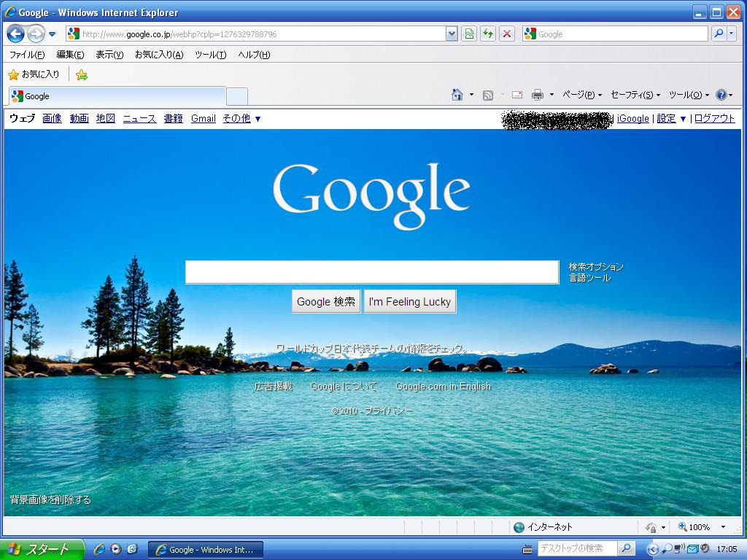This screenshot has width=747, height=560.
Task: Open the お気に入り favorites star button
Action: pos(34,74)
